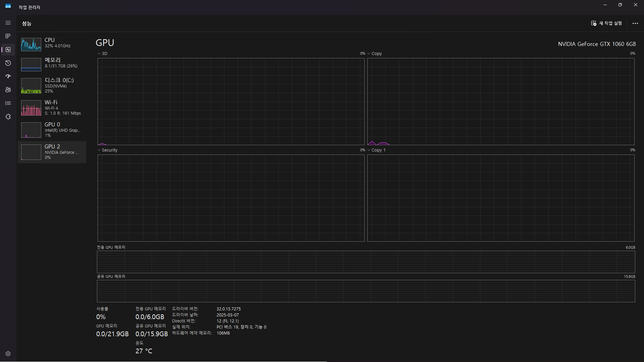
Task: Close the Task Manager window
Action: 636,5
